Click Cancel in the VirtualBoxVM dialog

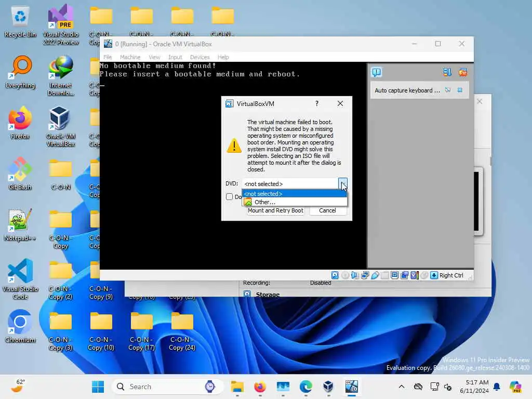click(x=327, y=210)
